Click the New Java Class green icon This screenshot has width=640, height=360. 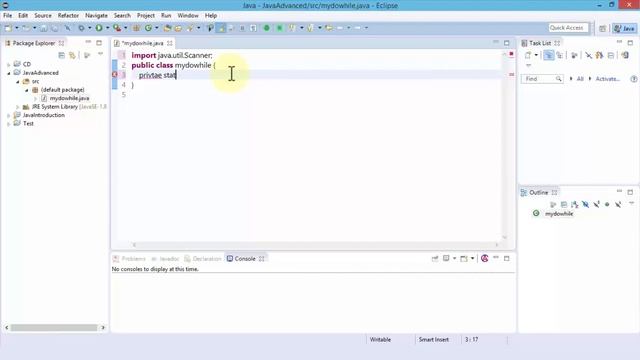(148, 28)
